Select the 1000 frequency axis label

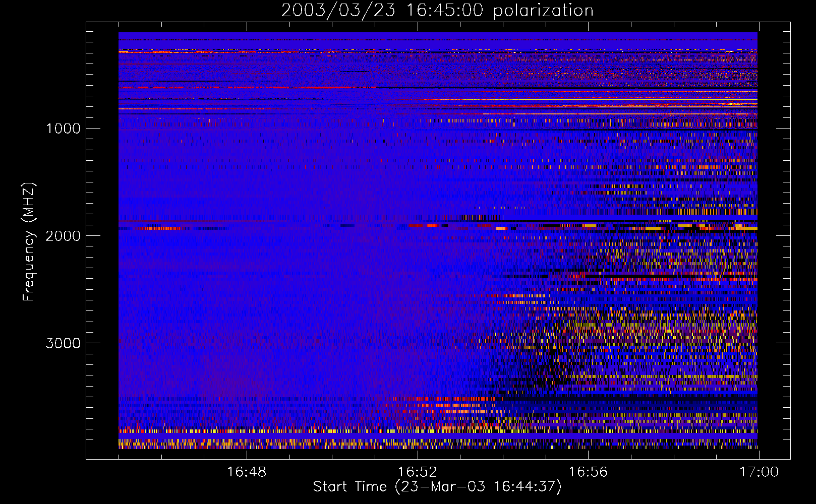click(63, 129)
